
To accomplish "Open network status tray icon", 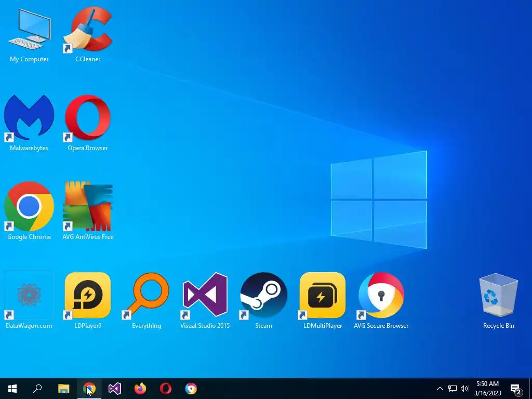I will [x=453, y=389].
